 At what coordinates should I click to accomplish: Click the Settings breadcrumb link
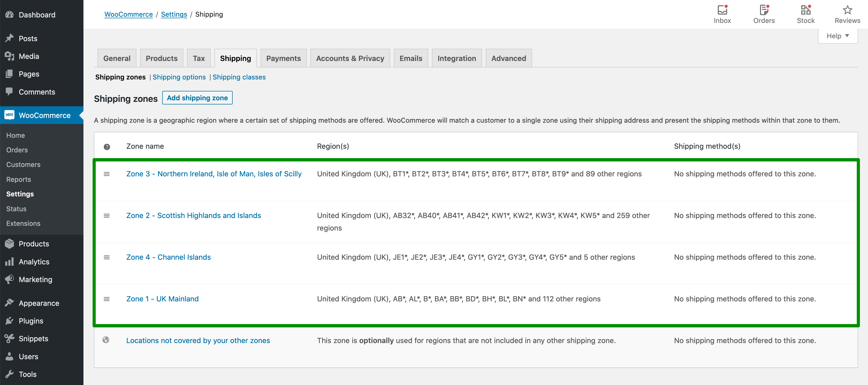(x=174, y=14)
